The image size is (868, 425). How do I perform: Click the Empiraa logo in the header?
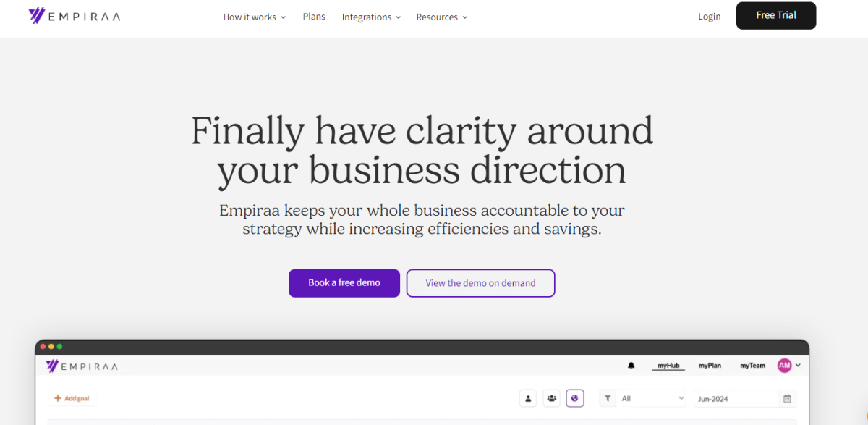(74, 16)
